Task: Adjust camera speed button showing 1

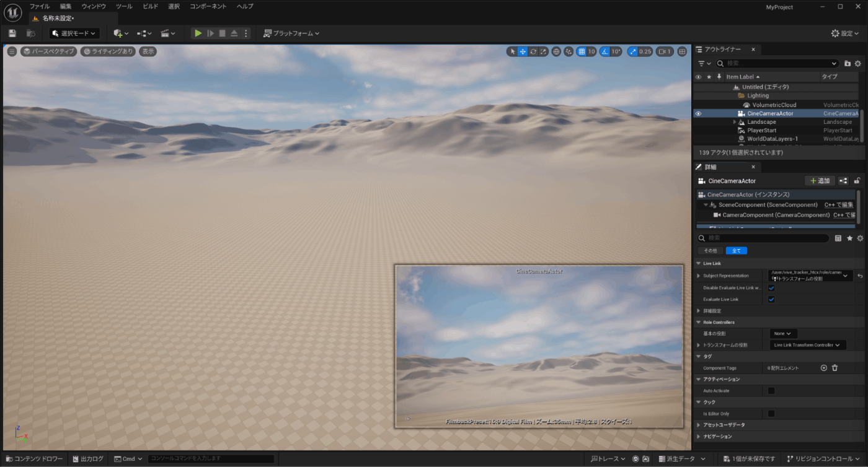Action: (665, 51)
